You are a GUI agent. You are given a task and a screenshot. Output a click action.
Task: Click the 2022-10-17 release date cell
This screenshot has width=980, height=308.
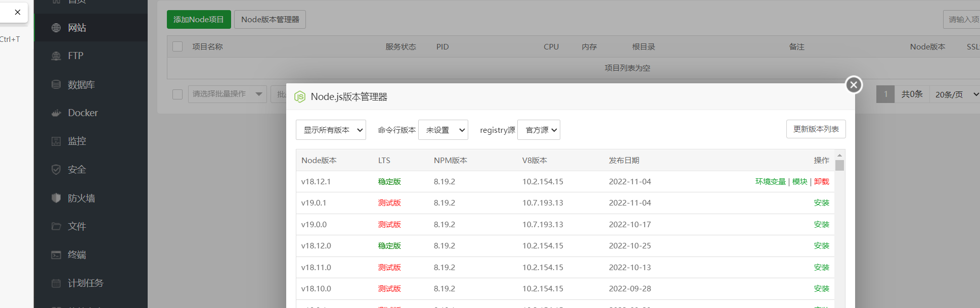point(630,224)
